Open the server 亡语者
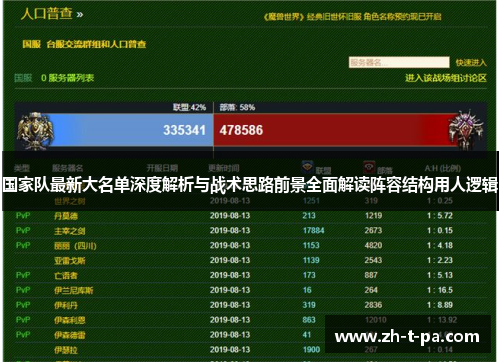Image resolution: width=500 pixels, height=362 pixels. click(x=66, y=276)
